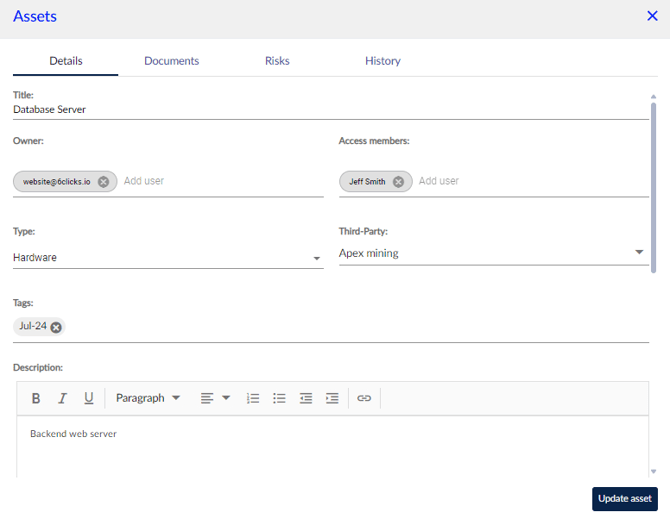Viewport: 670px width, 531px height.
Task: Toggle bold formatting in description editor
Action: coord(36,398)
